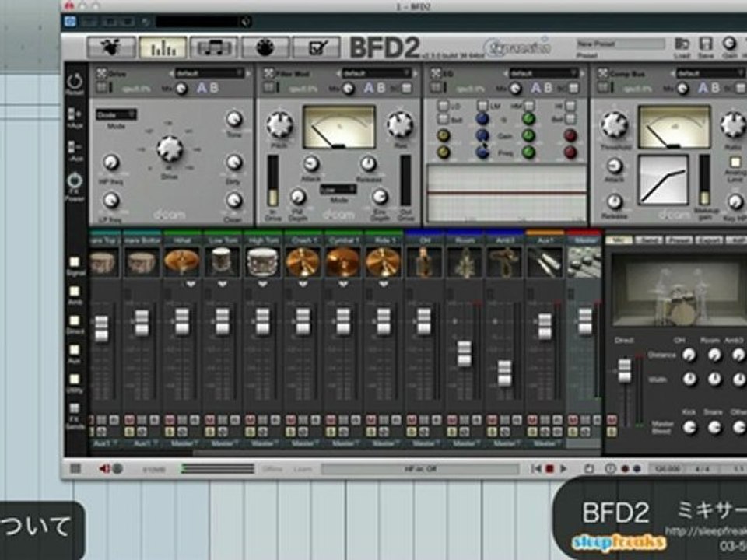Open the Filter Mode 'Low' dropdown
This screenshot has height=560, width=747.
coord(338,189)
